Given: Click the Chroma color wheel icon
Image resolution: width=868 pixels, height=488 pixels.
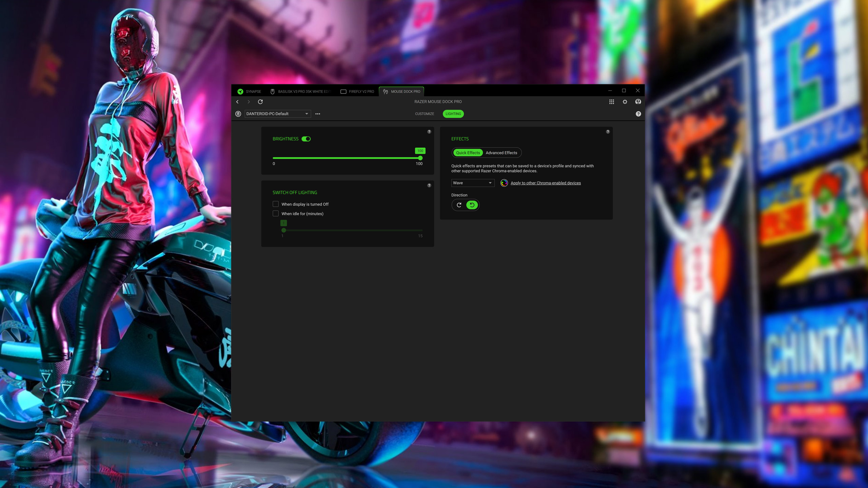Looking at the screenshot, I should (504, 183).
